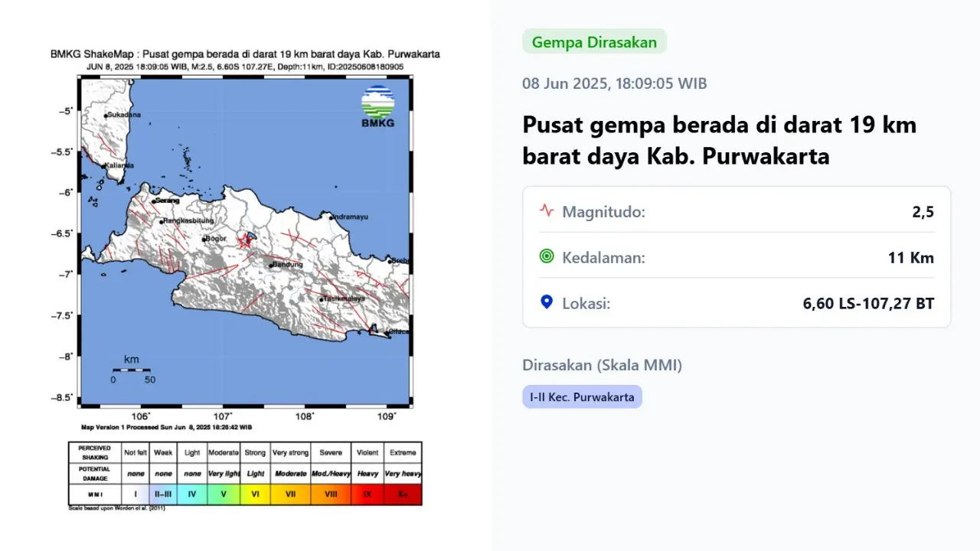Image resolution: width=980 pixels, height=551 pixels.
Task: Click the MMI IV light blue legend cell
Action: coord(192,494)
